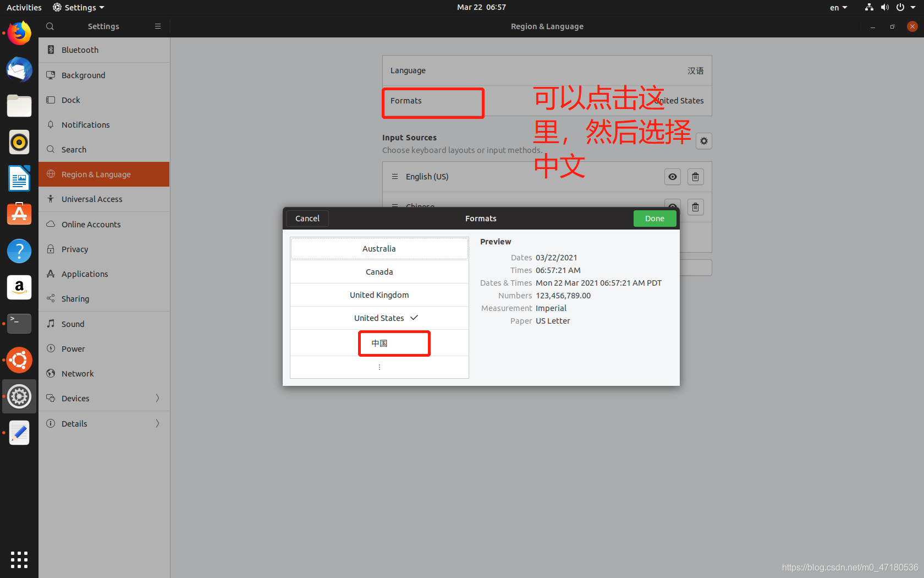The image size is (924, 578).
Task: Delete the English (US) input source
Action: click(695, 177)
